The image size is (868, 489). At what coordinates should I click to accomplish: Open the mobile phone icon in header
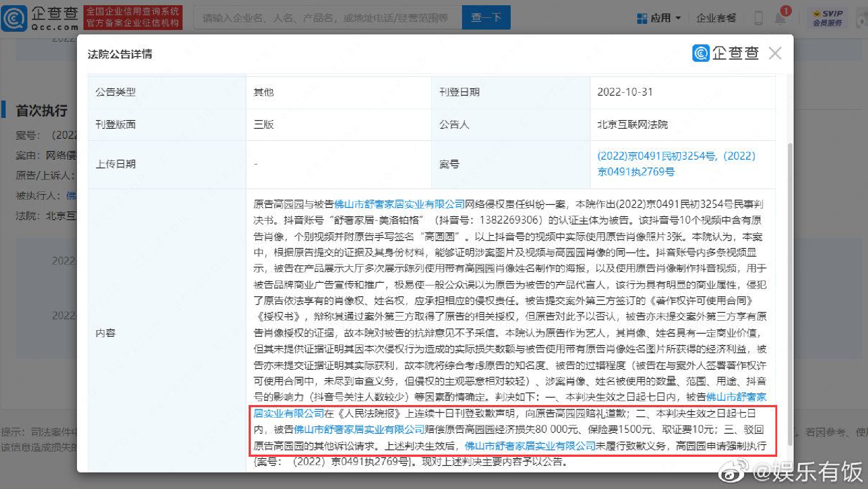click(758, 18)
